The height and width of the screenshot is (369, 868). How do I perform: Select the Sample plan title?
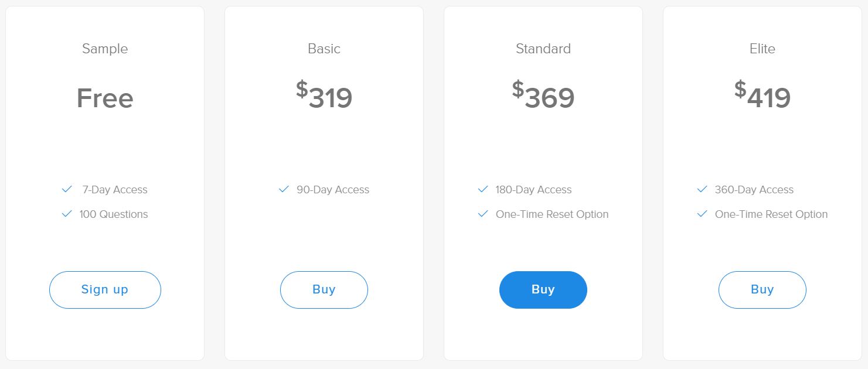pyautogui.click(x=105, y=49)
